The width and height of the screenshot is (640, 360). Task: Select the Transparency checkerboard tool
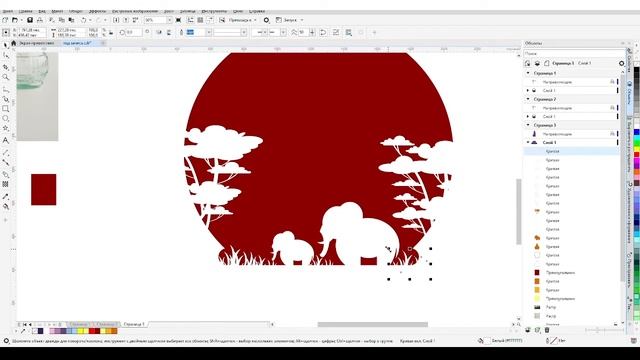[5, 184]
